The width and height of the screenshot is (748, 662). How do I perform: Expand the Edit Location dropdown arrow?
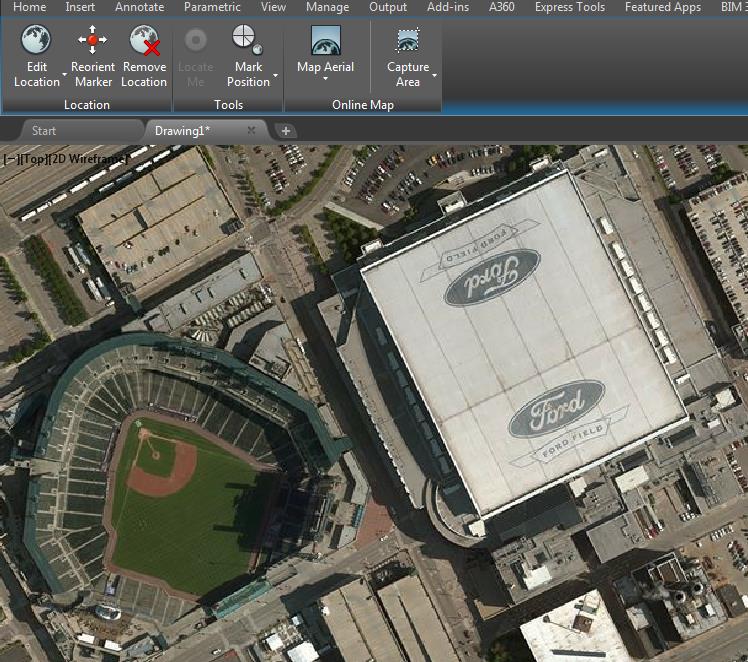64,75
